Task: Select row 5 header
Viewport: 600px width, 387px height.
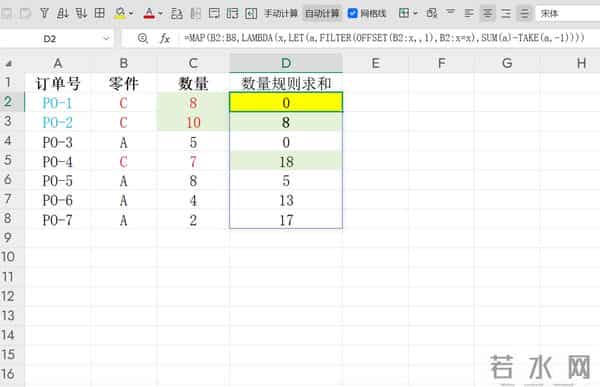Action: click(8, 160)
